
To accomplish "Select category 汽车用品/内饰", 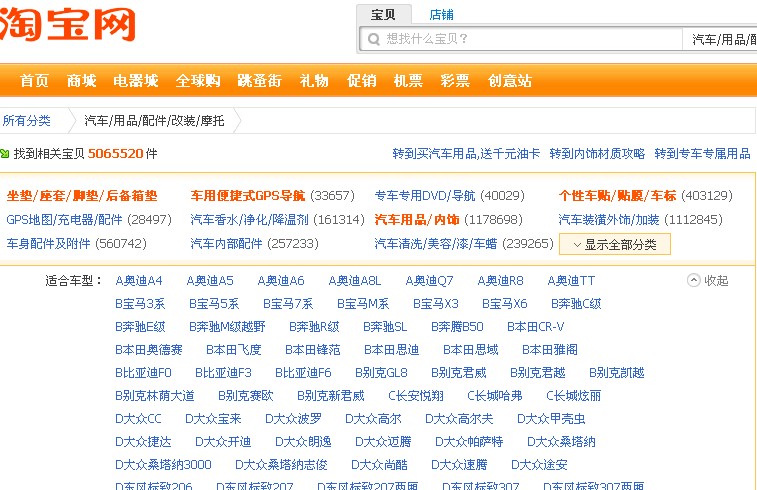I will pos(417,220).
